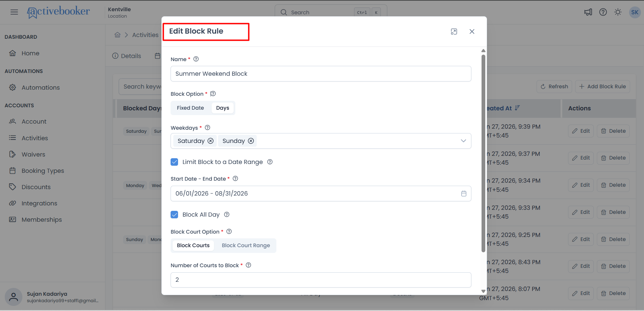Delete the rule created at 9:39 PM

pyautogui.click(x=613, y=131)
